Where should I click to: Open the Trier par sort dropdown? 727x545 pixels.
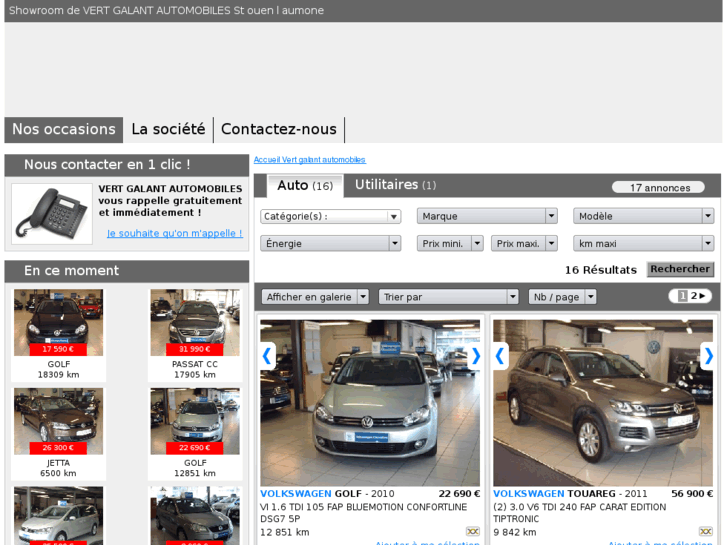click(x=448, y=297)
